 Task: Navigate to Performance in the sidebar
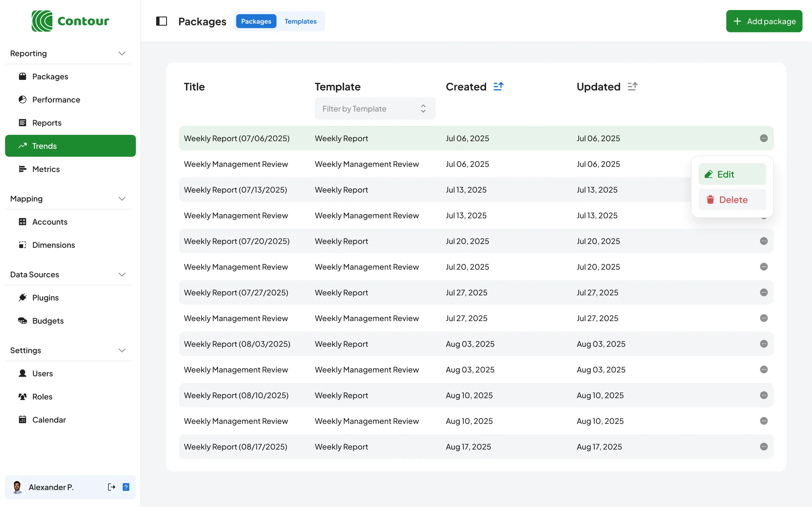pyautogui.click(x=56, y=100)
